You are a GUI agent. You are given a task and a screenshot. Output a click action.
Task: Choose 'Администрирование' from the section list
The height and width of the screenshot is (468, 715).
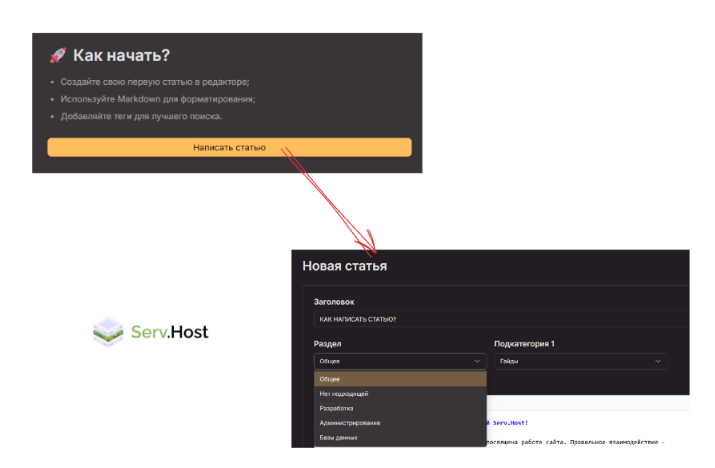[x=400, y=423]
